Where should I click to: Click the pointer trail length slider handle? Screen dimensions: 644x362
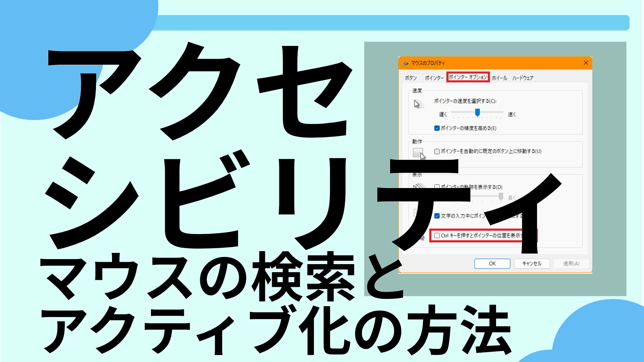point(501,196)
